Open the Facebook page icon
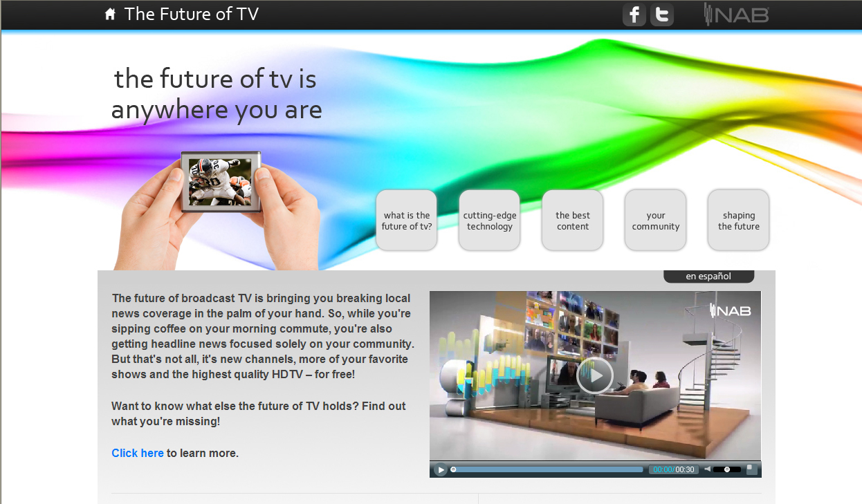This screenshot has height=504, width=862. tap(634, 15)
